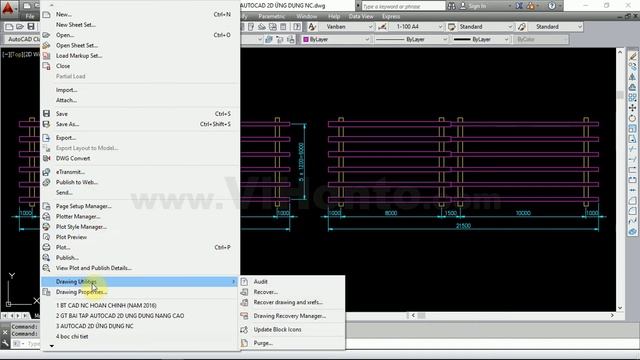640x360 pixels.
Task: Open the Express menu
Action: point(391,16)
